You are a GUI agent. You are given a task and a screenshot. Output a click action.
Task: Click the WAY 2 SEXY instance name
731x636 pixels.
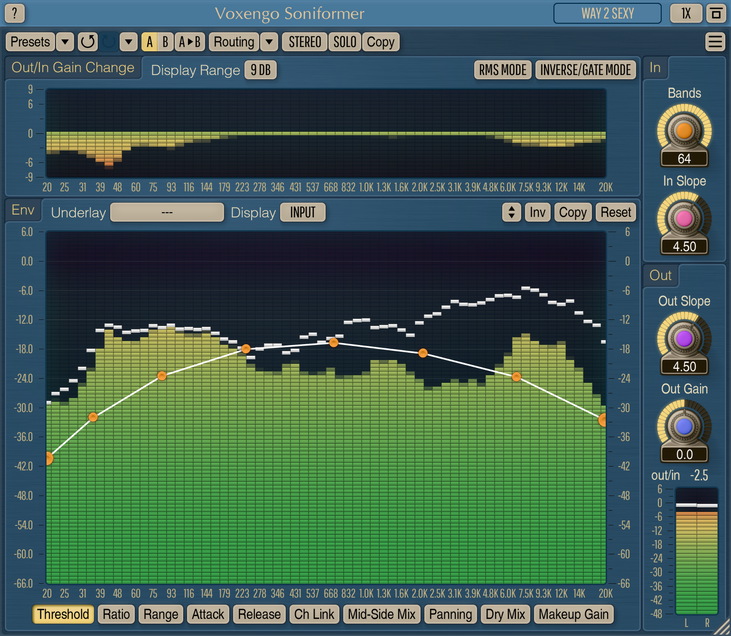[x=607, y=14]
